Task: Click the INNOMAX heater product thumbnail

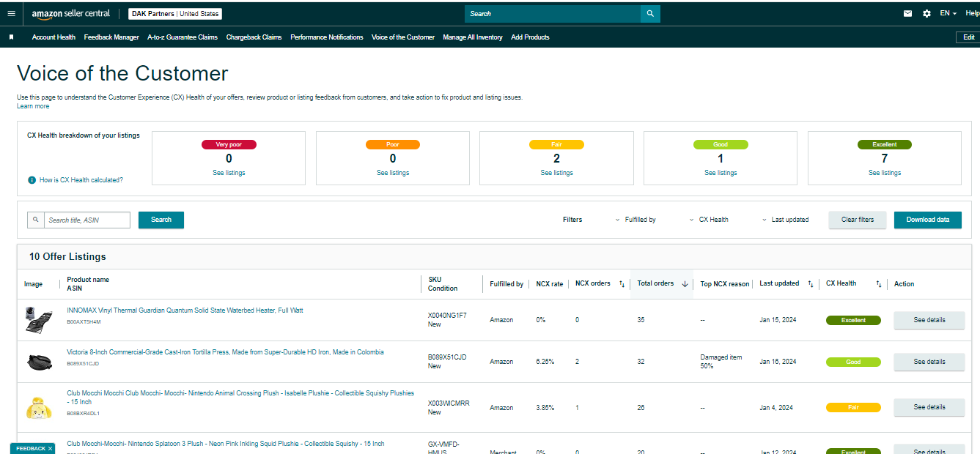Action: click(x=38, y=320)
